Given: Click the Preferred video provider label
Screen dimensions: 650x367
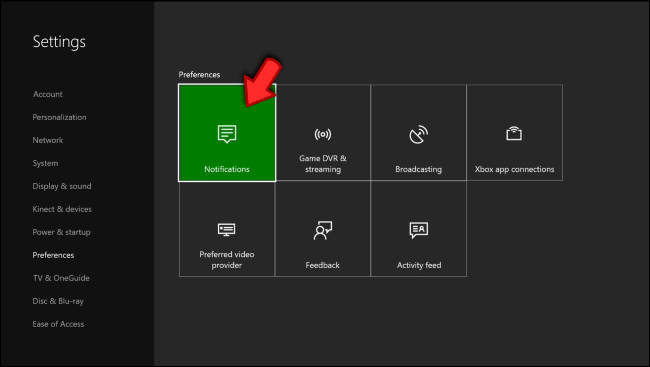Looking at the screenshot, I should coord(227,260).
